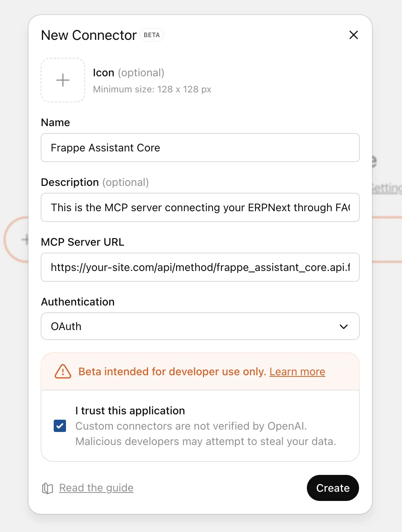Click the warning triangle icon
The width and height of the screenshot is (402, 532).
tap(63, 371)
